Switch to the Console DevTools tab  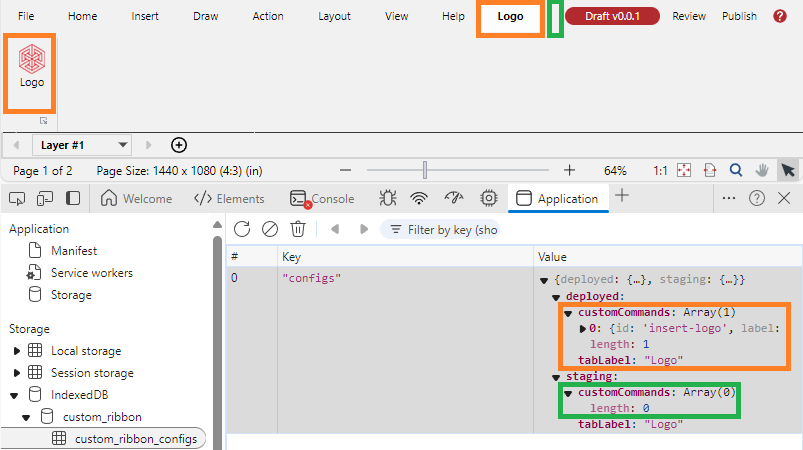click(x=322, y=198)
